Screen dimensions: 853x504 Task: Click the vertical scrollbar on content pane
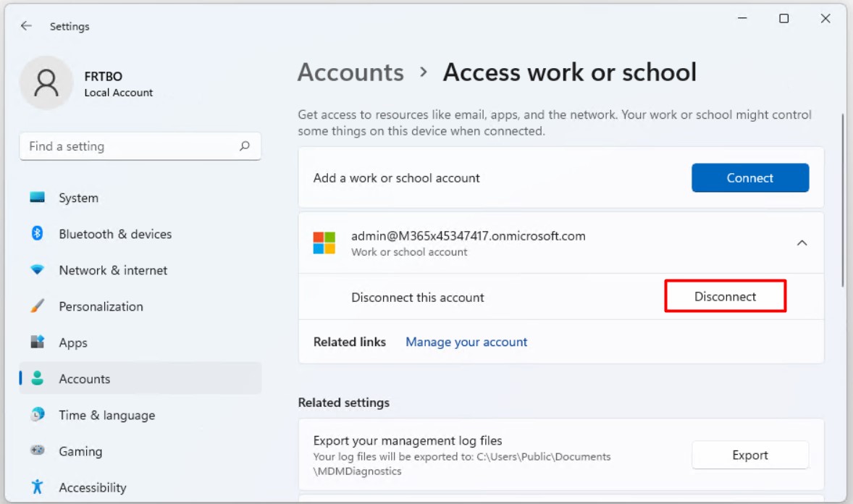[x=843, y=201]
